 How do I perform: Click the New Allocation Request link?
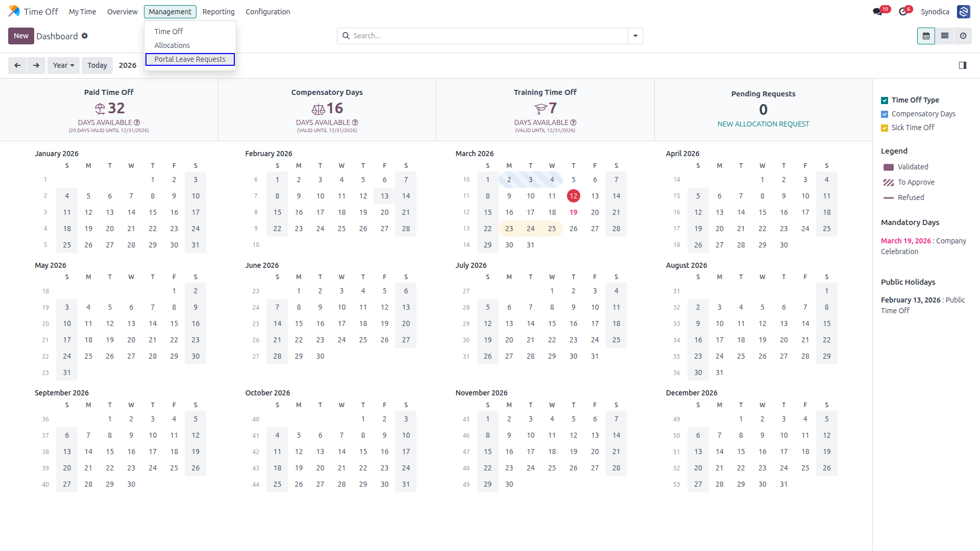point(763,124)
